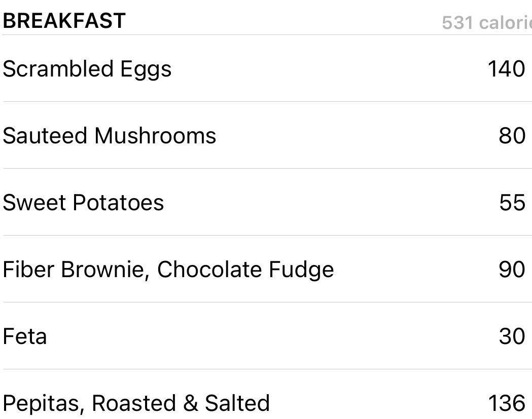Tap the 55 calorie count for Sweet Potatoes
The width and height of the screenshot is (532, 419).
coord(512,203)
